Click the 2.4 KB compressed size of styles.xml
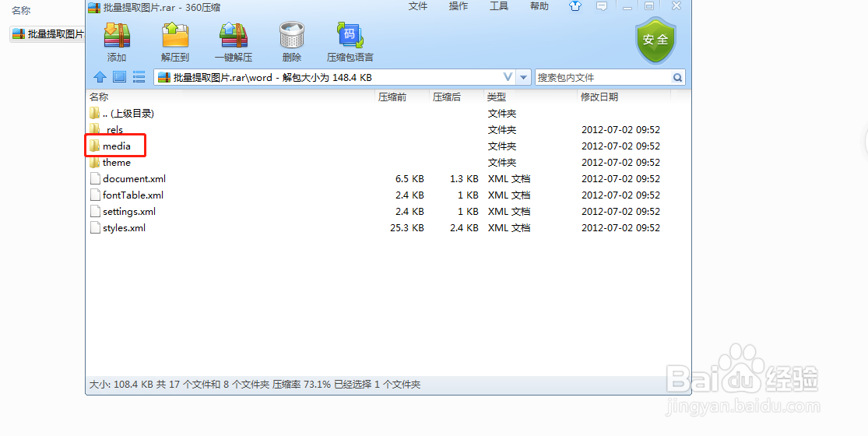This screenshot has height=436, width=868. pos(464,227)
